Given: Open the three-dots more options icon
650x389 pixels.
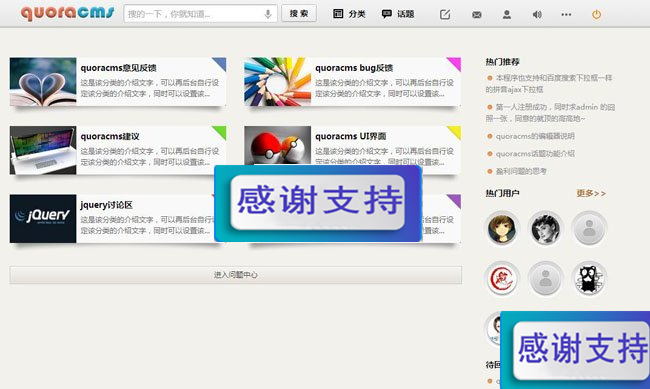Looking at the screenshot, I should tap(566, 15).
